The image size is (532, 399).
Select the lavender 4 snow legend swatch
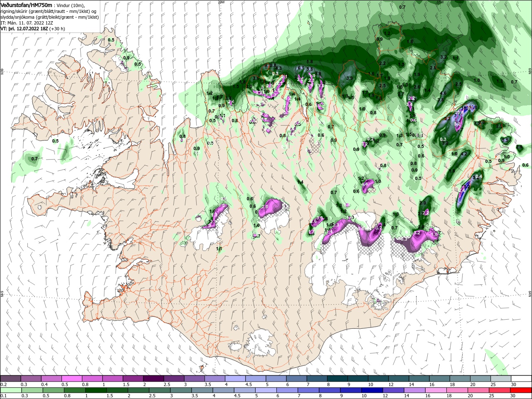[x=235, y=379]
